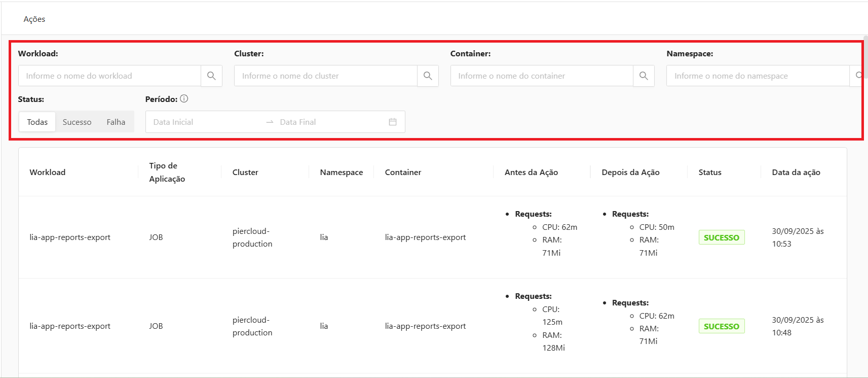This screenshot has height=378, width=868.
Task: Click the Data da ação column header
Action: [x=796, y=173]
